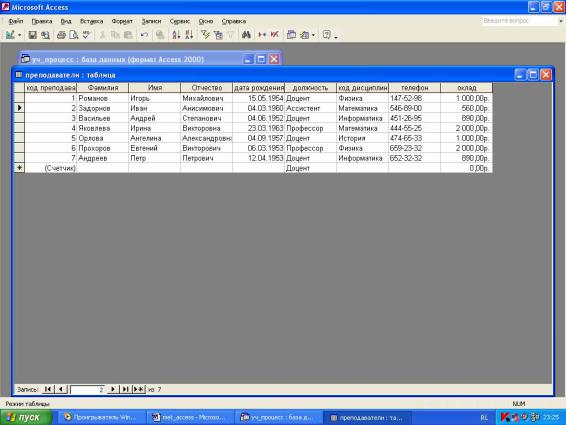This screenshot has height=425, width=566.
Task: Click the Ассистент position cell
Action: tap(310, 108)
